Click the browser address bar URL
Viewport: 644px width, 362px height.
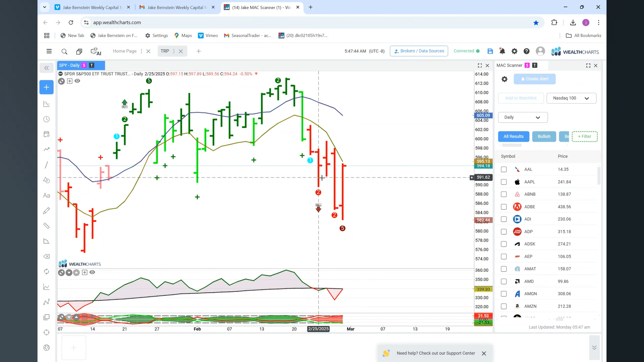(x=117, y=22)
